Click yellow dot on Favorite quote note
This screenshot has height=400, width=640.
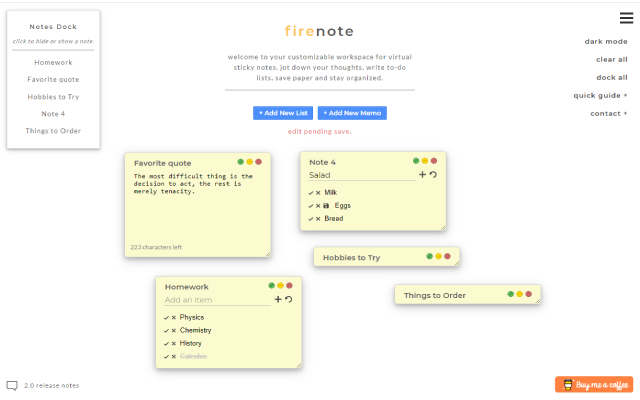click(249, 162)
